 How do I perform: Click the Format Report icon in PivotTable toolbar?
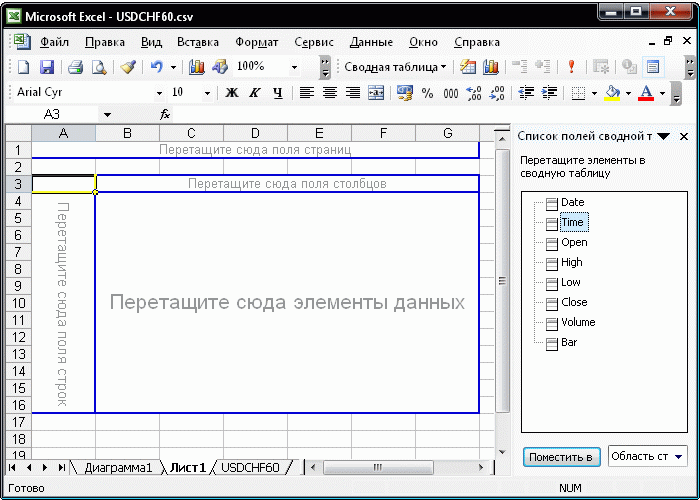click(x=468, y=67)
